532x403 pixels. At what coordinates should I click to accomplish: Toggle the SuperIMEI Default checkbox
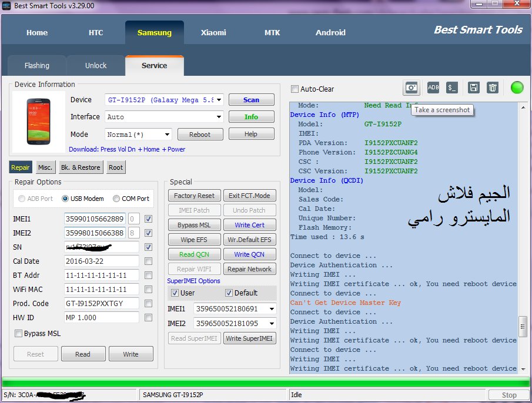229,293
